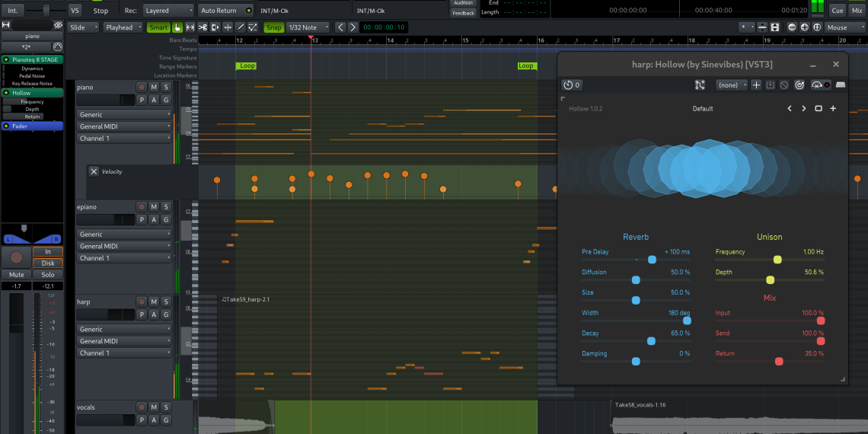
Task: Switch to the Cue window tab
Action: click(x=837, y=11)
